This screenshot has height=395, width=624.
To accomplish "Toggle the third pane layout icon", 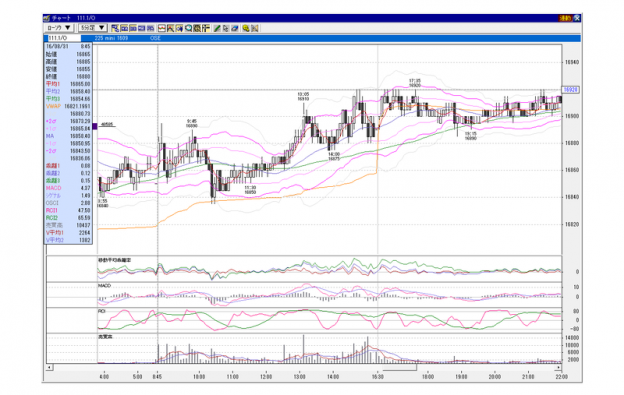I will 133,28.
